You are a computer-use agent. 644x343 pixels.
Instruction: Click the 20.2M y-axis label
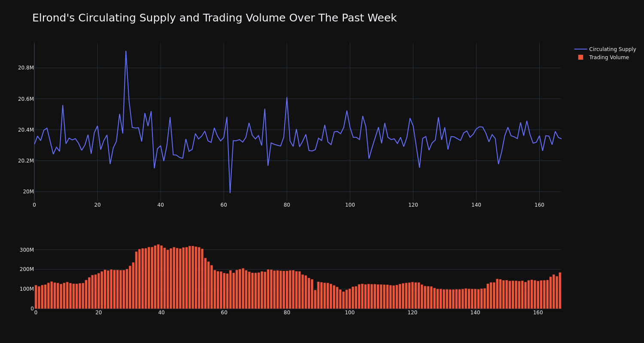point(26,161)
